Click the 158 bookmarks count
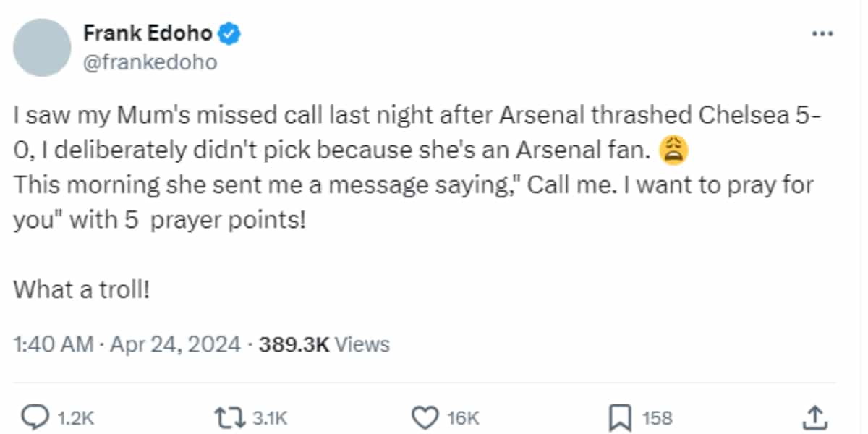868x434 pixels. point(657,417)
